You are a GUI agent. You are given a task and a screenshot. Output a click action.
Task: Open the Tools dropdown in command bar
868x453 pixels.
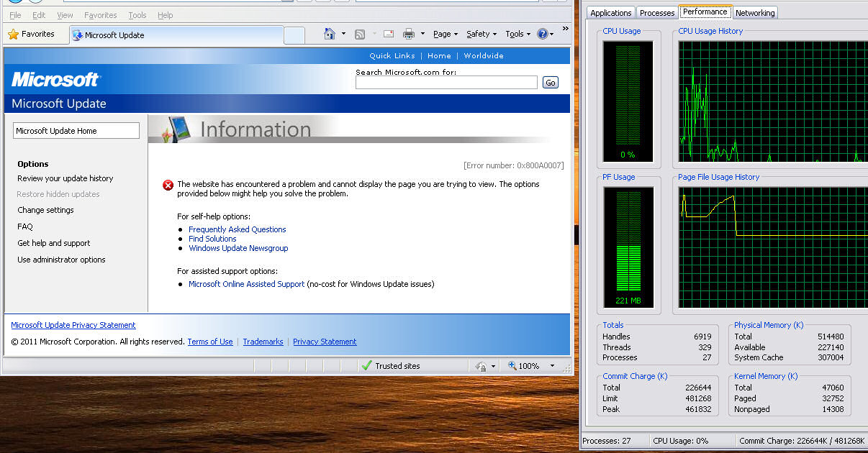[517, 34]
